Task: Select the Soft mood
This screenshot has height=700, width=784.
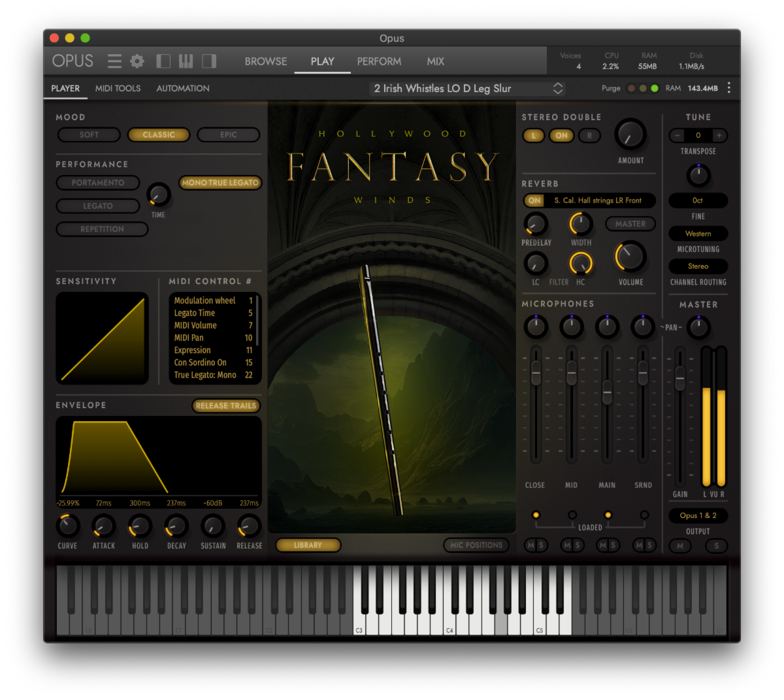Action: 90,135
